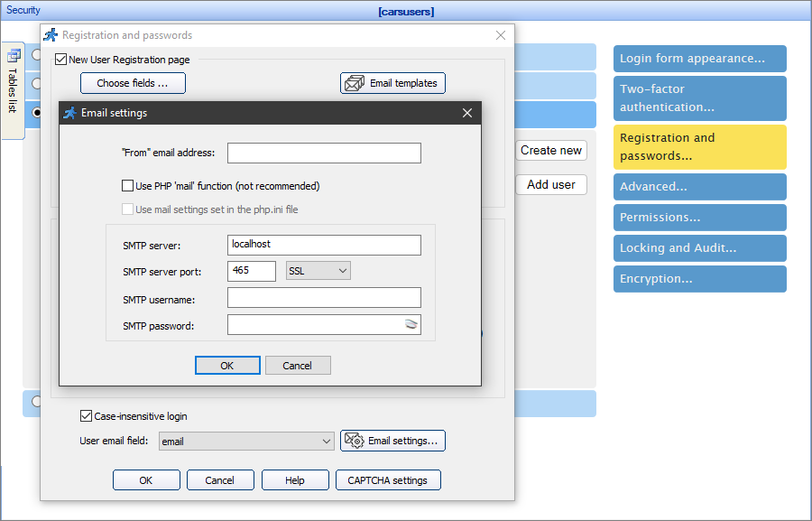The width and height of the screenshot is (812, 521).
Task: Click the running-man icon in Email settings titlebar
Action: point(69,113)
